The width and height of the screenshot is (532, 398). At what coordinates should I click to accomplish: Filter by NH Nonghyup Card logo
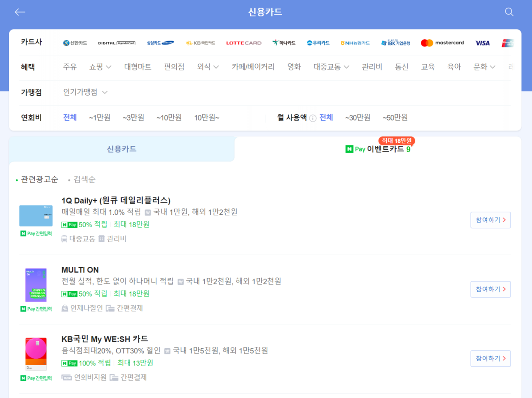coord(355,43)
